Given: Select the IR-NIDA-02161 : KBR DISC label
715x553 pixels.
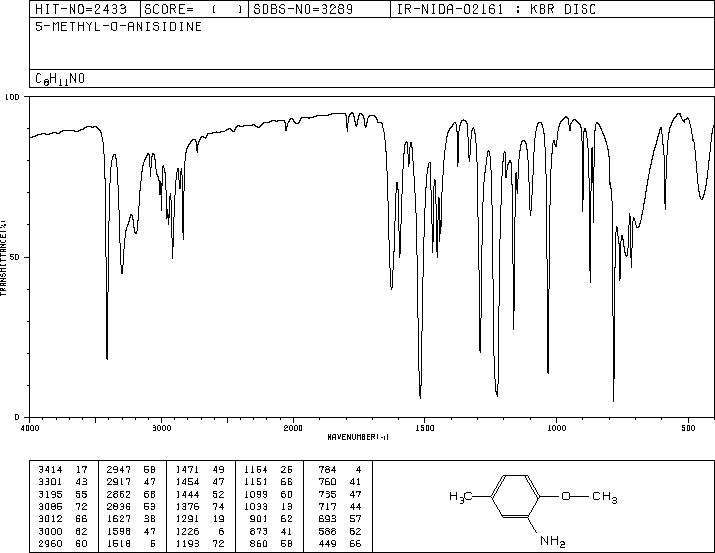Looking at the screenshot, I should [x=496, y=9].
